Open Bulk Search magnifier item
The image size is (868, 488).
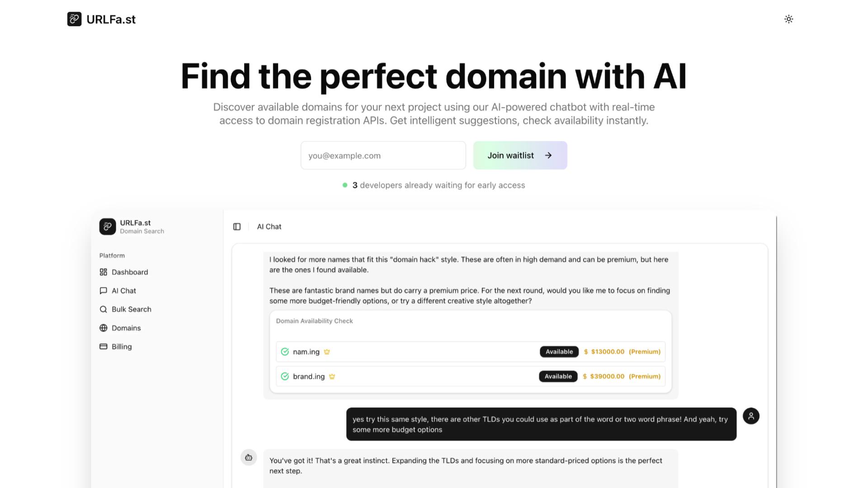pos(126,309)
